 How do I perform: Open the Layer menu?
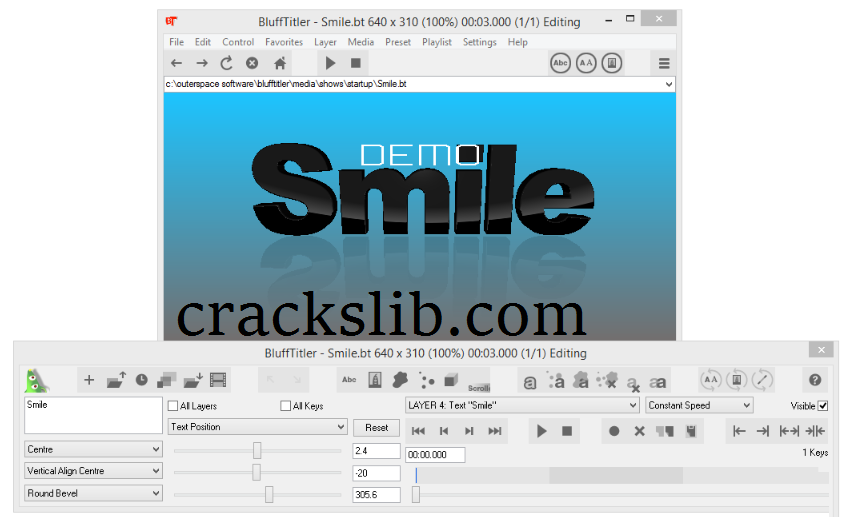[325, 42]
